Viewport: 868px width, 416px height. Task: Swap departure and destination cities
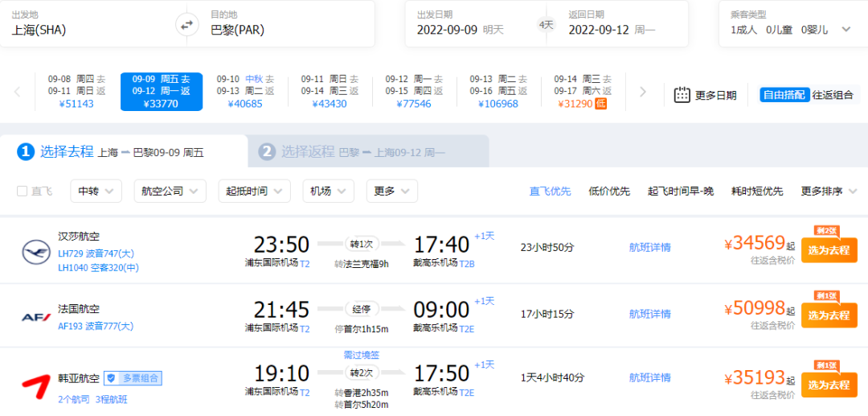tap(186, 24)
